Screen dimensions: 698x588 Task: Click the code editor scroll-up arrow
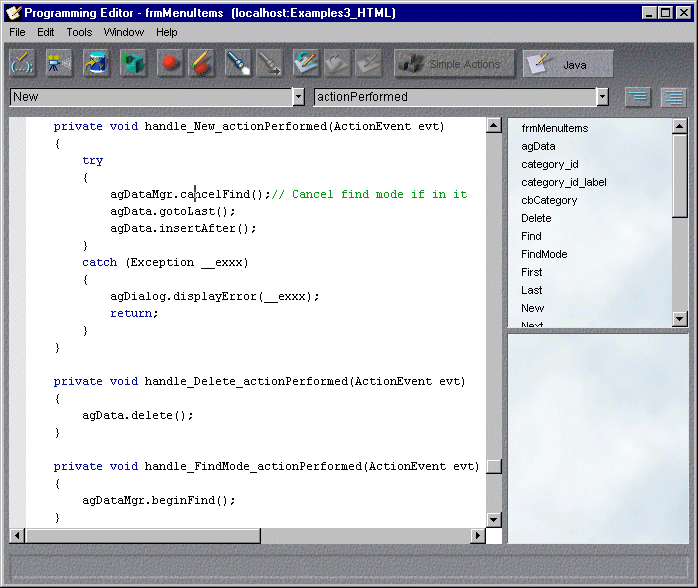coord(494,126)
